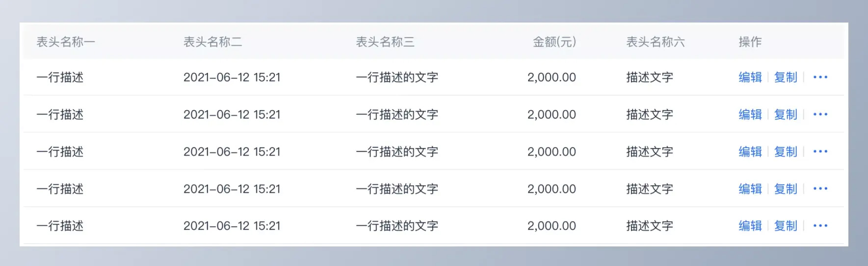Open the more-actions ellipsis in fifth row
The width and height of the screenshot is (868, 266).
(x=820, y=226)
